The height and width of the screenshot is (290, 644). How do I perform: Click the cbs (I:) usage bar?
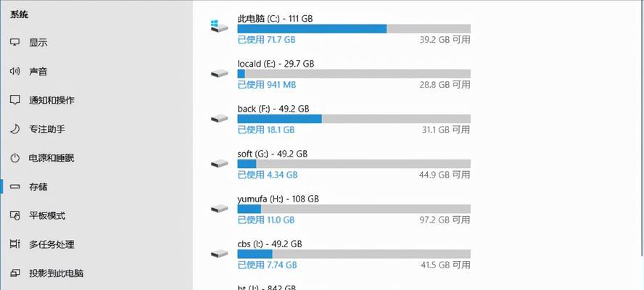coord(354,254)
